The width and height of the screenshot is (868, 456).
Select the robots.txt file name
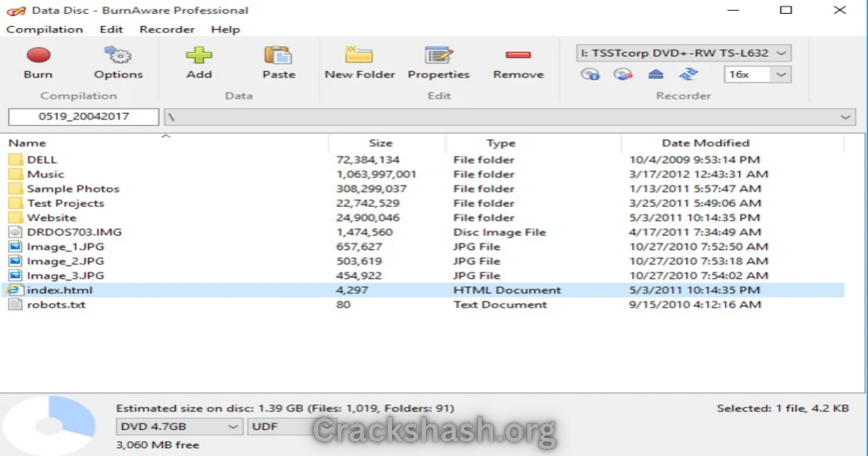[56, 305]
